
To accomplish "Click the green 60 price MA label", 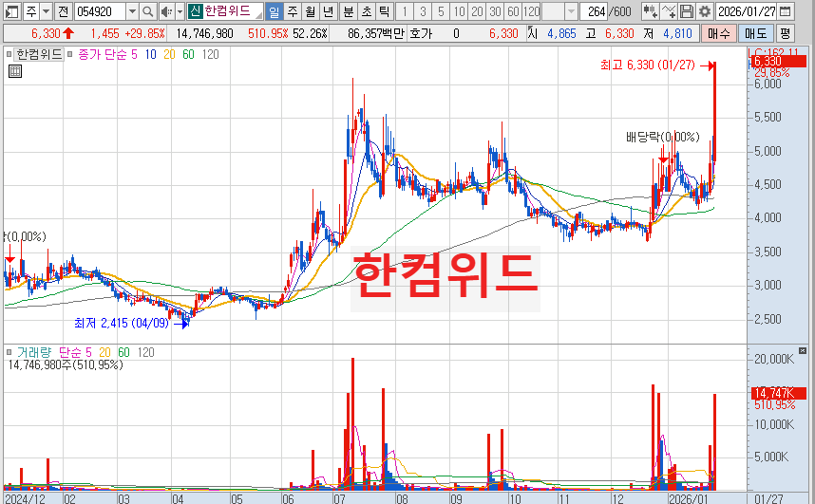I will (188, 54).
